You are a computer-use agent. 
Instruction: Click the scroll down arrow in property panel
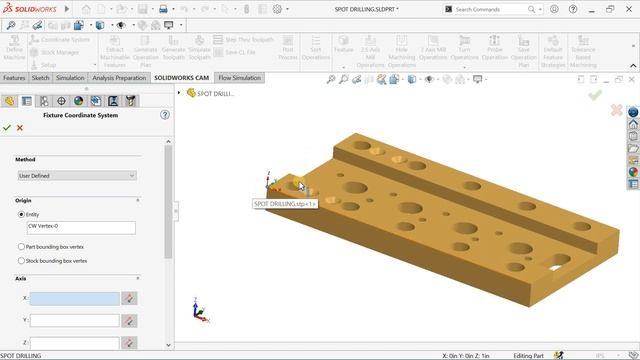pyautogui.click(x=168, y=345)
